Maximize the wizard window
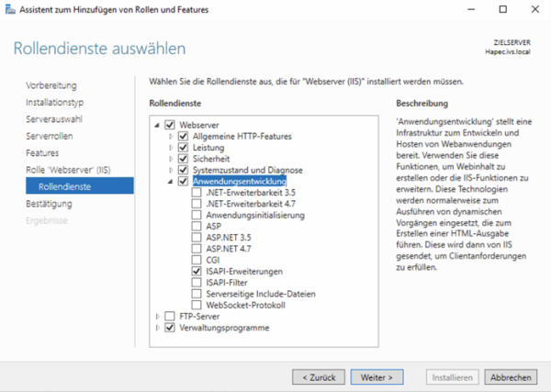The image size is (551, 392). (x=503, y=9)
